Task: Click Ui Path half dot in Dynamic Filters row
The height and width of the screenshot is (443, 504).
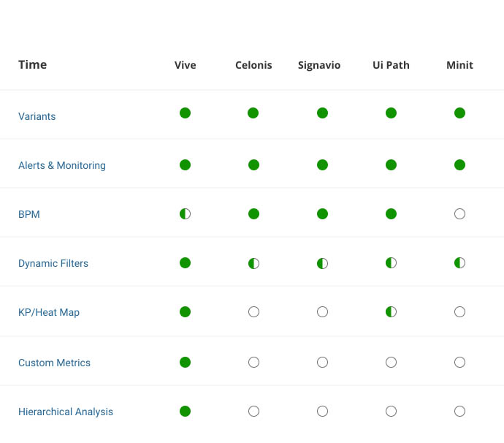Action: click(x=392, y=263)
